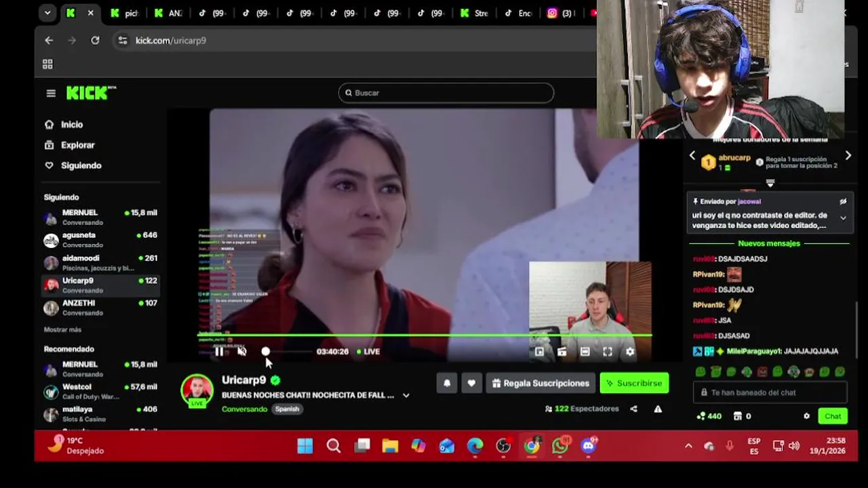The width and height of the screenshot is (868, 488).
Task: Toggle theater mode icon in player
Action: pos(585,352)
